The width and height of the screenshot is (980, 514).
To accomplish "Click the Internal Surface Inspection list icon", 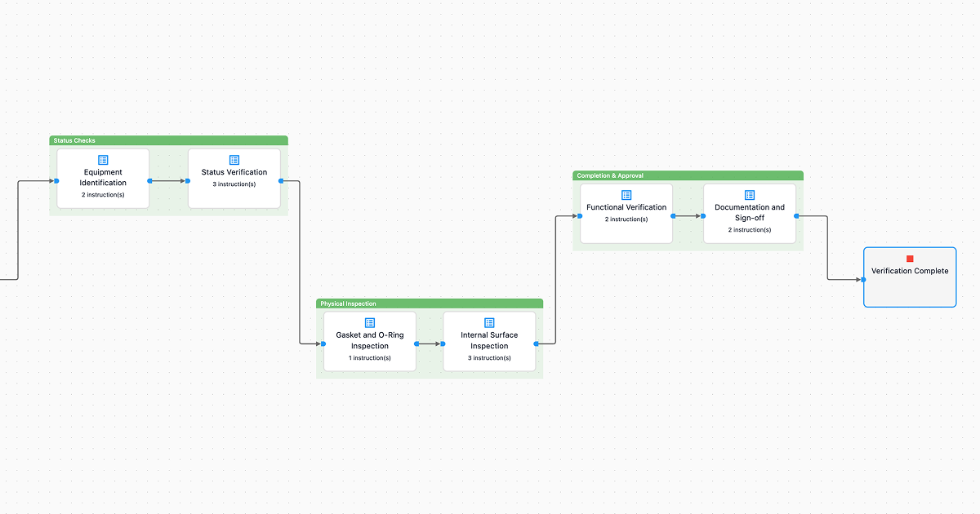I will [x=489, y=323].
